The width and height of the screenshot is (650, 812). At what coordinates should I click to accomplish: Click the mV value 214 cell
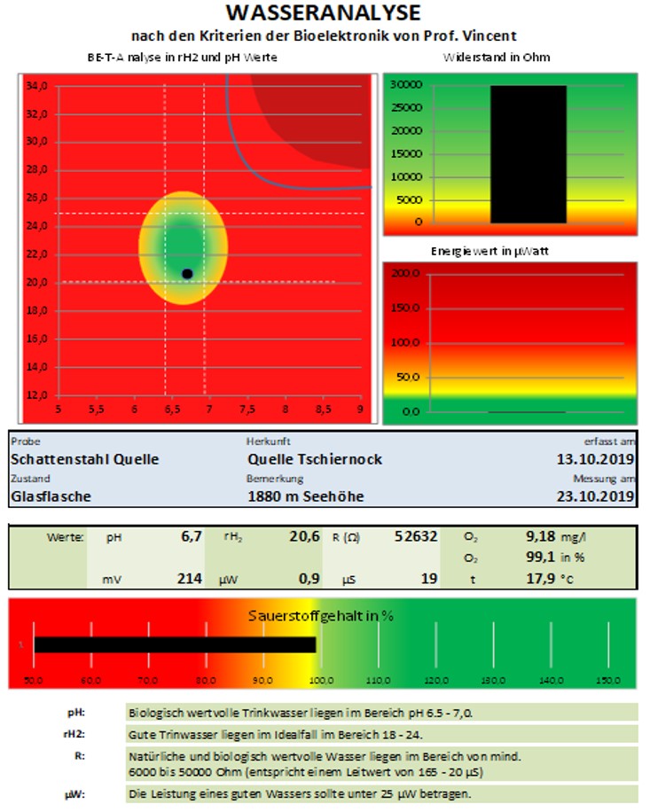click(x=190, y=579)
